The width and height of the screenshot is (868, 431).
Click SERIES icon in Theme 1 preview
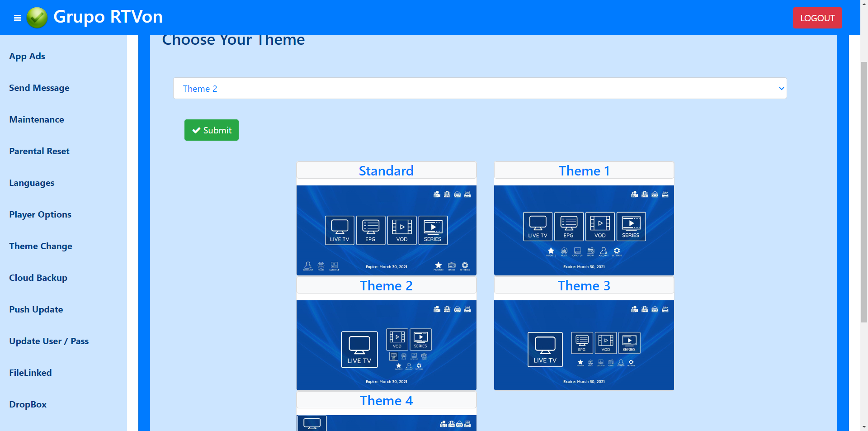point(631,226)
